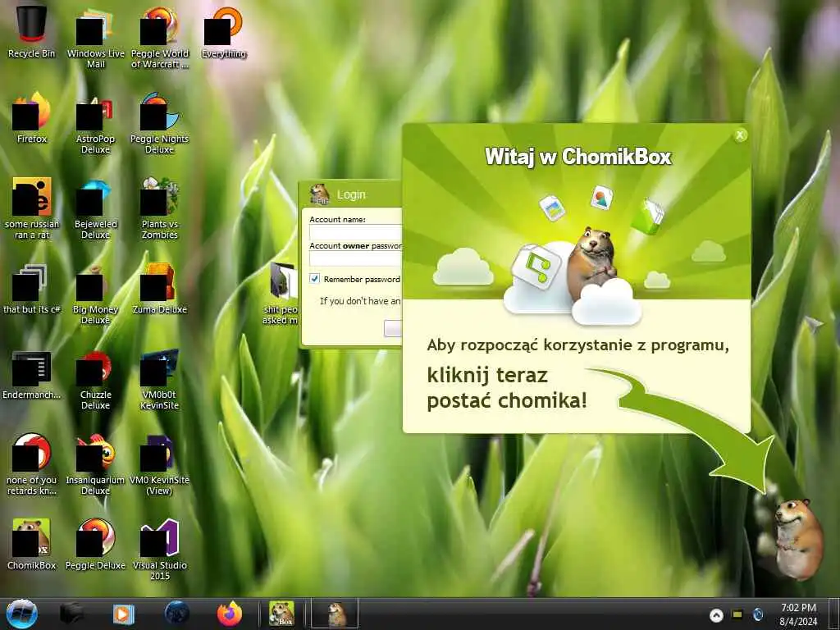840x630 pixels.
Task: Click the Login window title bar
Action: (351, 194)
